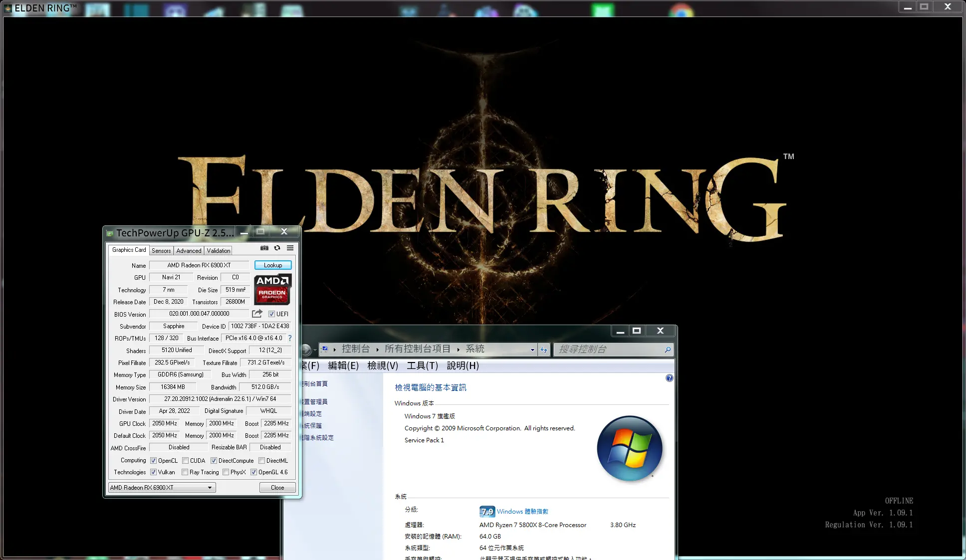Click the AMD Radeon Graphics logo
The height and width of the screenshot is (560, 966).
coord(272,289)
